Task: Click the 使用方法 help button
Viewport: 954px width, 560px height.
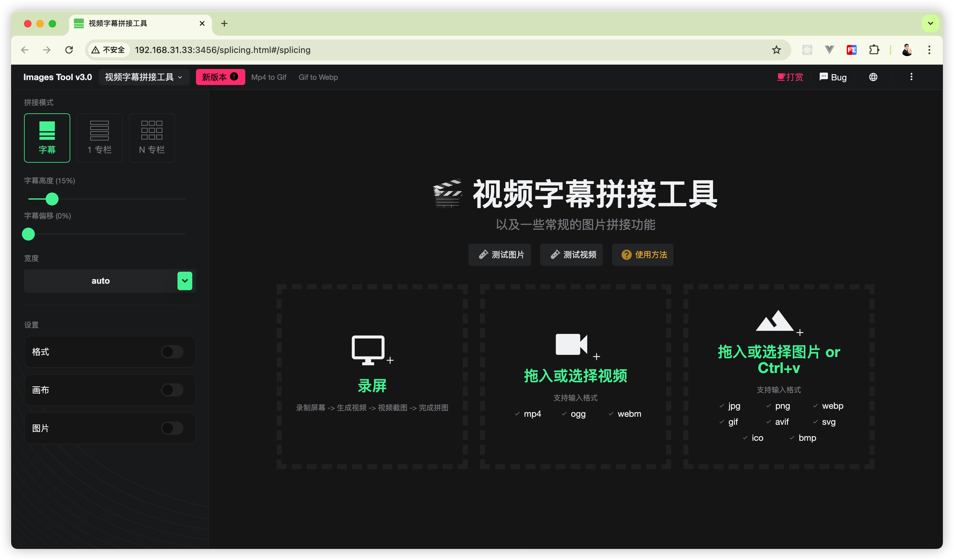Action: pos(642,255)
